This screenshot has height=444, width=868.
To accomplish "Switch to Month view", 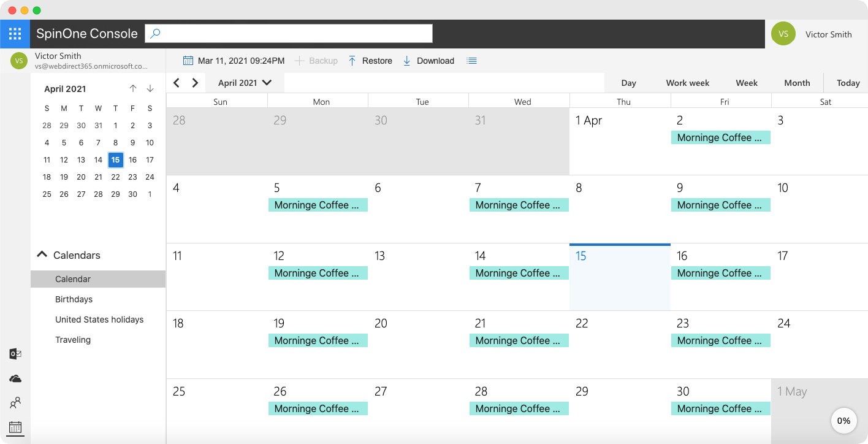I will tap(797, 83).
